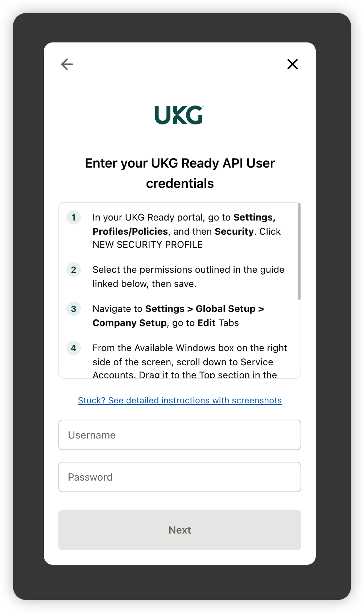Focus the Username input field

pyautogui.click(x=180, y=435)
